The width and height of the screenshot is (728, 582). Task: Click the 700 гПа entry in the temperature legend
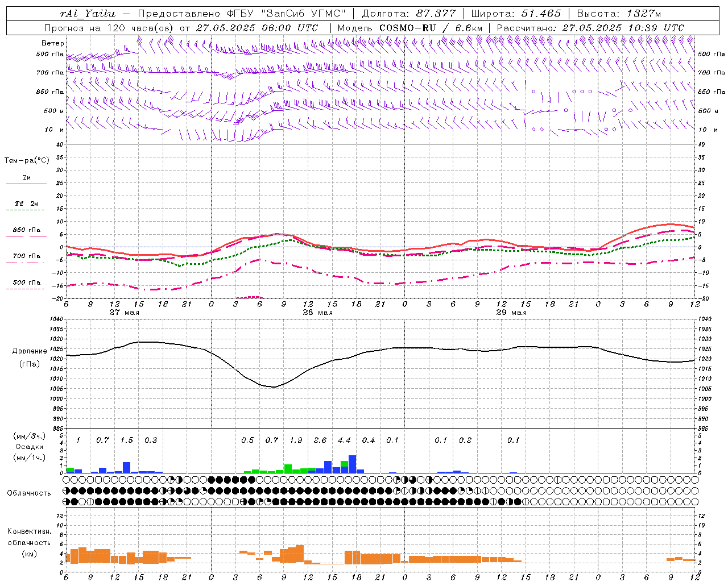point(27,256)
